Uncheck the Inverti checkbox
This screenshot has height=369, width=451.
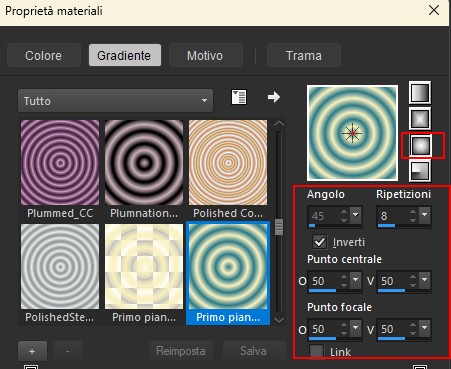pyautogui.click(x=319, y=242)
